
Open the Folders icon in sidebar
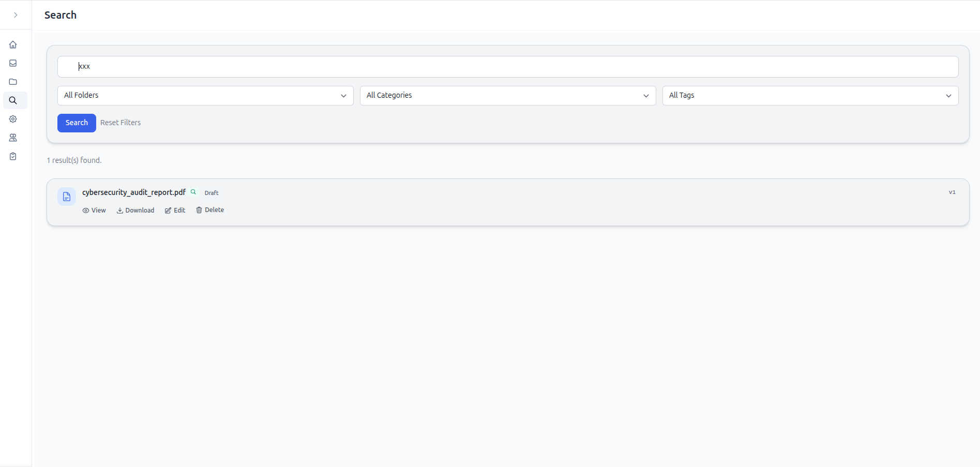tap(13, 82)
